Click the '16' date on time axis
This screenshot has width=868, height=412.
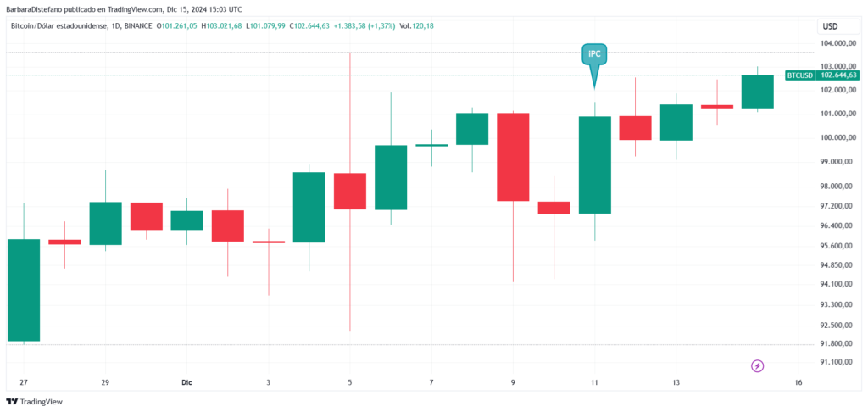point(798,383)
